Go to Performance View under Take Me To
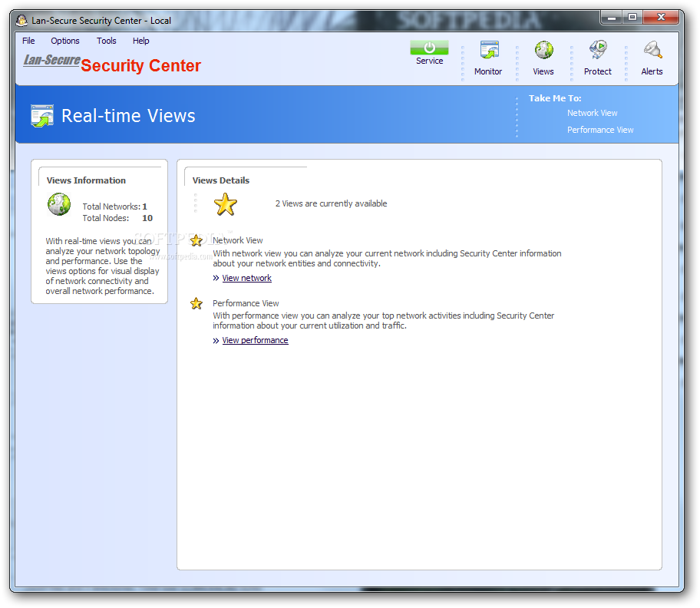 (600, 130)
